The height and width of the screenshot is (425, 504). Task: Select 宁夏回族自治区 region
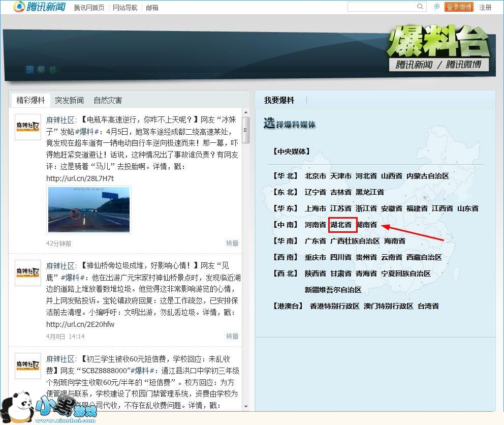coord(405,274)
